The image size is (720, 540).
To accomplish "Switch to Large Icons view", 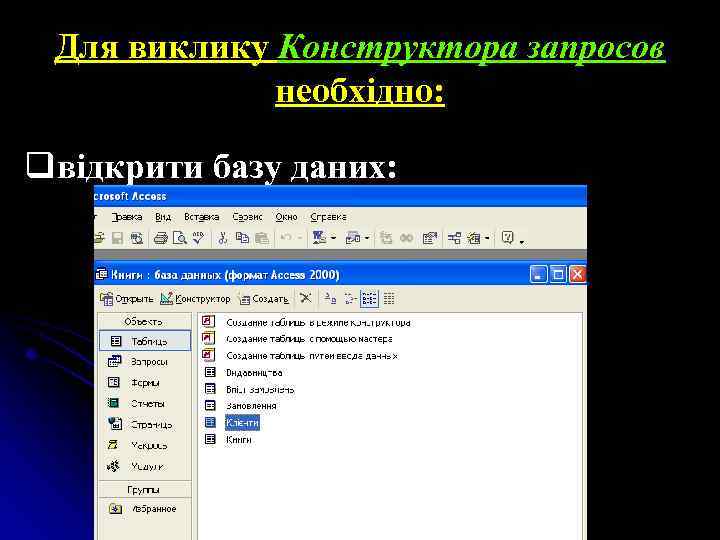I will click(x=329, y=299).
